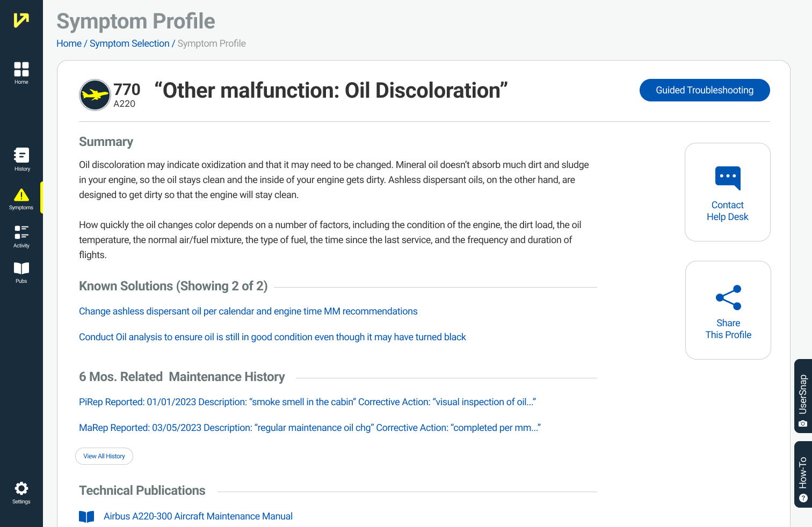Click the View All History button
Image resolution: width=812 pixels, height=527 pixels.
(104, 456)
